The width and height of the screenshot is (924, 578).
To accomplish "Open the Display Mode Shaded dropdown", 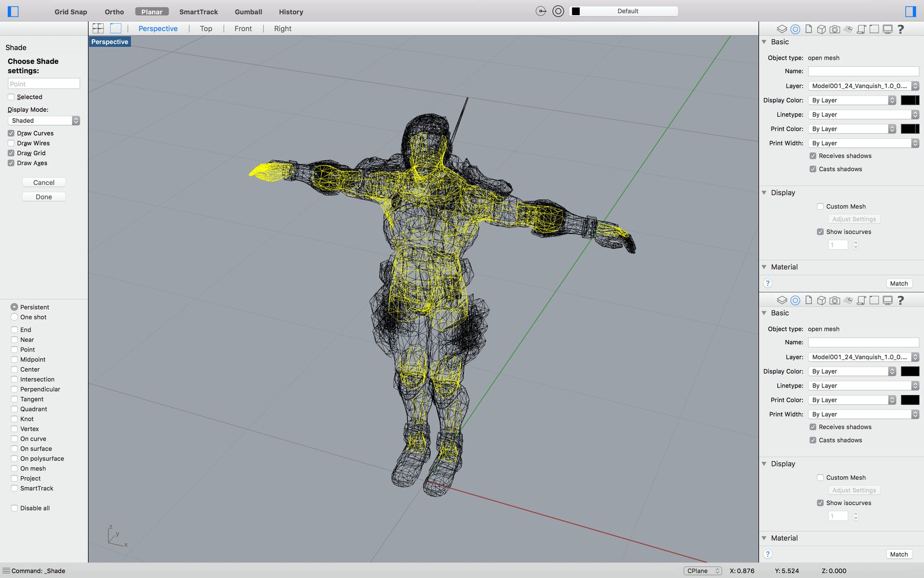I will click(x=44, y=120).
